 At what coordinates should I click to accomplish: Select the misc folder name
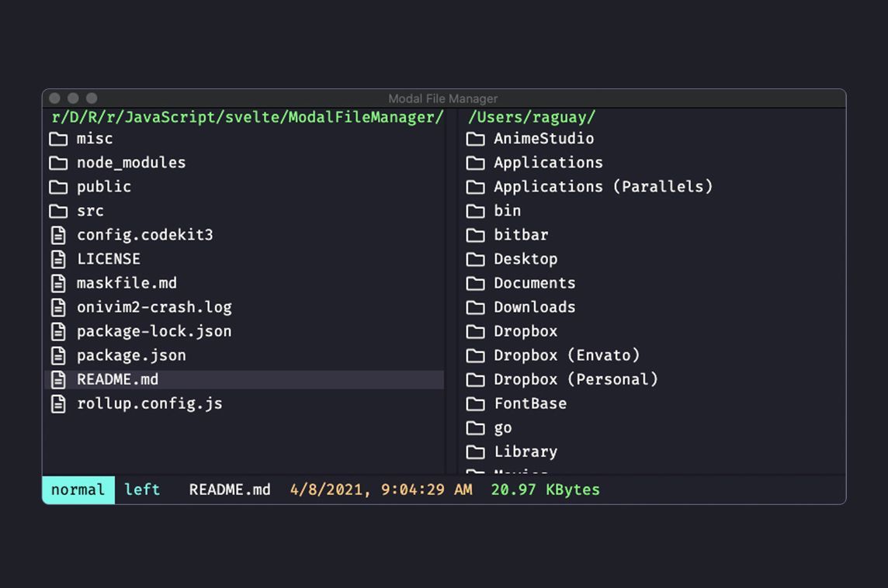pos(95,139)
